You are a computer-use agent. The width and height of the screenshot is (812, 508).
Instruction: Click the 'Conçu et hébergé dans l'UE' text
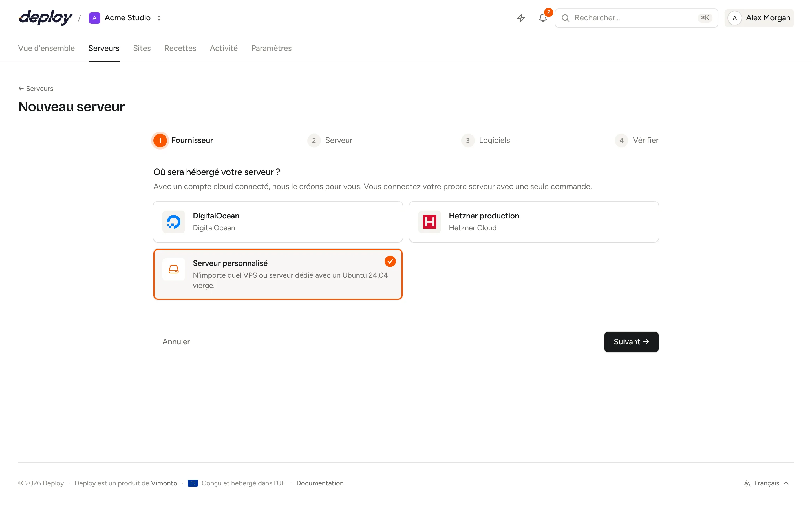(243, 483)
